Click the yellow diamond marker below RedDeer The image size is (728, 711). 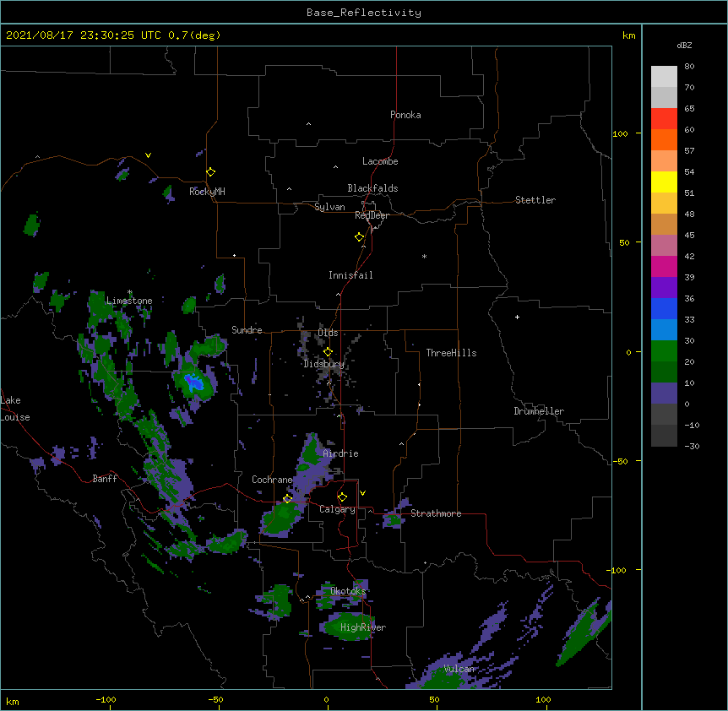(359, 237)
